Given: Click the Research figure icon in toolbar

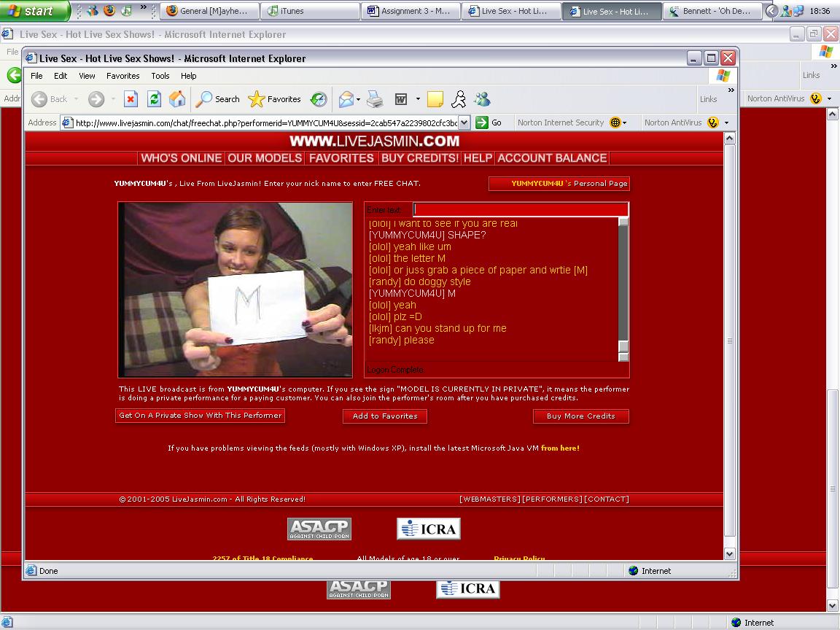Looking at the screenshot, I should (x=459, y=99).
